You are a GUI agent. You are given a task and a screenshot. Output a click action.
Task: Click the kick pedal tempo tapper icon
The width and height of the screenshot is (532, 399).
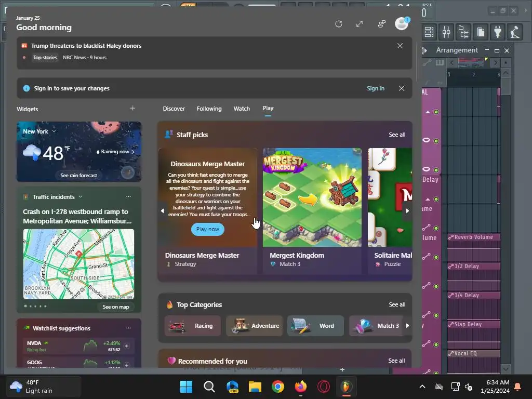click(515, 32)
